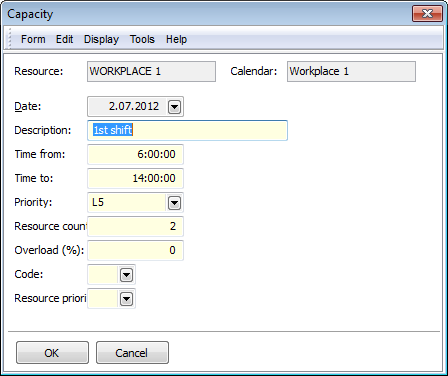Click the Capacity title bar text

click(30, 14)
